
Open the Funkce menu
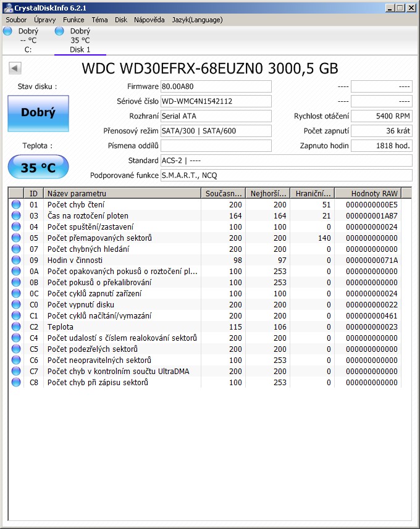(x=73, y=20)
